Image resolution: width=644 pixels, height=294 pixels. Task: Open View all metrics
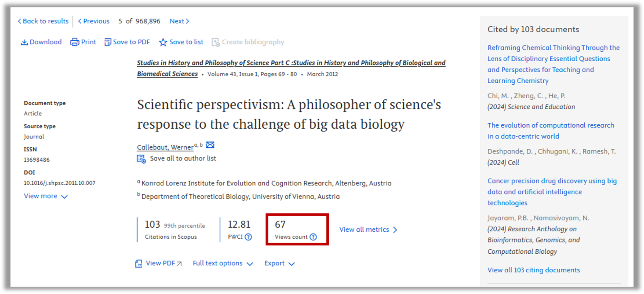(x=368, y=230)
